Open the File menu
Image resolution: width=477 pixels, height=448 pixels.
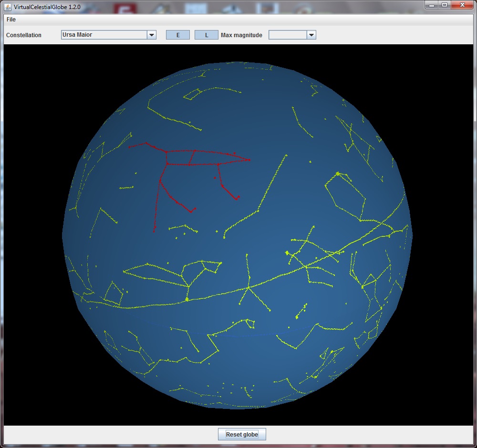pos(11,20)
